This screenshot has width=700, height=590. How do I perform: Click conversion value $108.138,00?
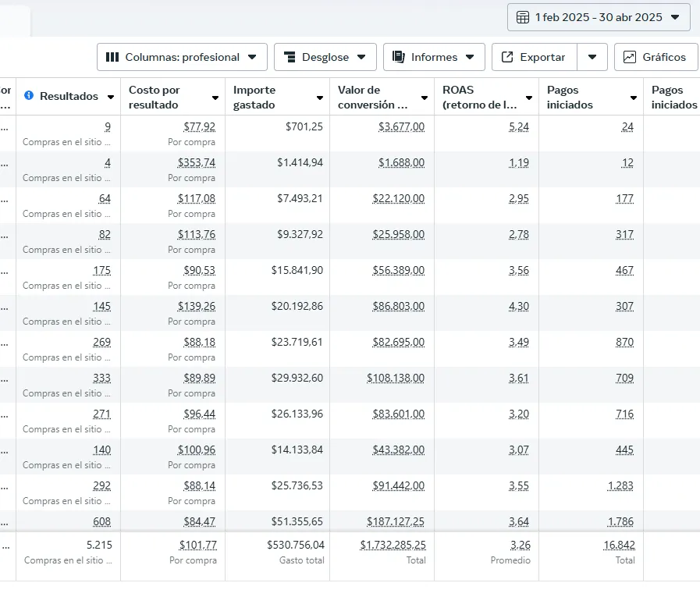(x=396, y=379)
